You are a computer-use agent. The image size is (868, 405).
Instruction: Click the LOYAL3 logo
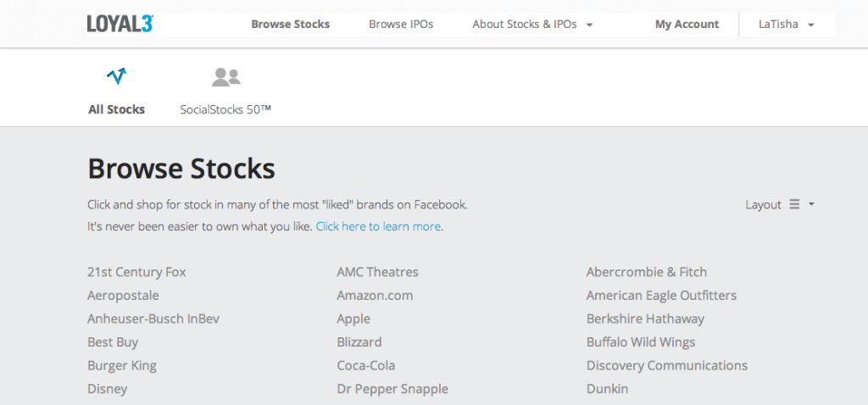pos(120,24)
